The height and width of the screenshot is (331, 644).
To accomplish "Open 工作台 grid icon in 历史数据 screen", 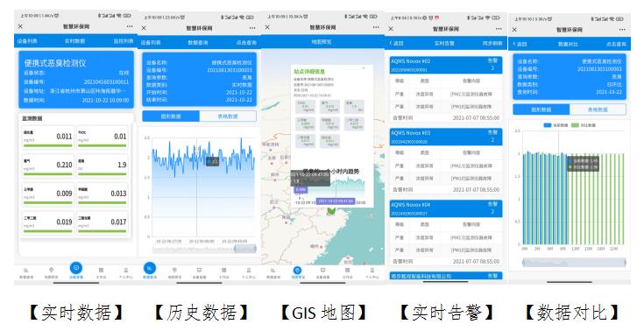I will point(223,271).
